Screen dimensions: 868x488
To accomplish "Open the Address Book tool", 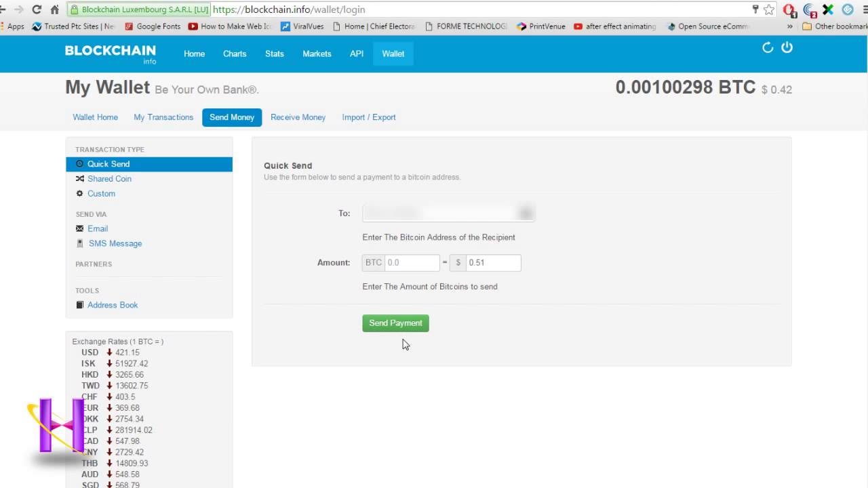I will tap(113, 305).
